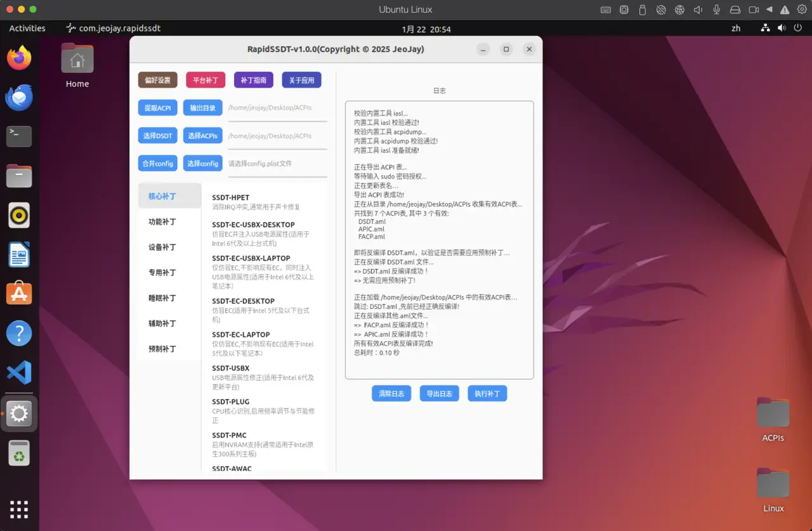Switch to the 功能补丁 category tab
Screen dimensions: 812x531
point(162,222)
